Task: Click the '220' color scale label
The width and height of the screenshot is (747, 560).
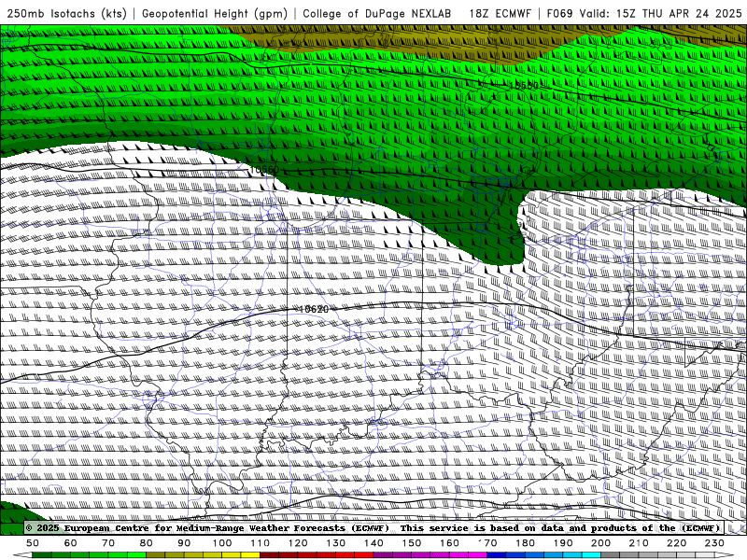Action: click(676, 543)
